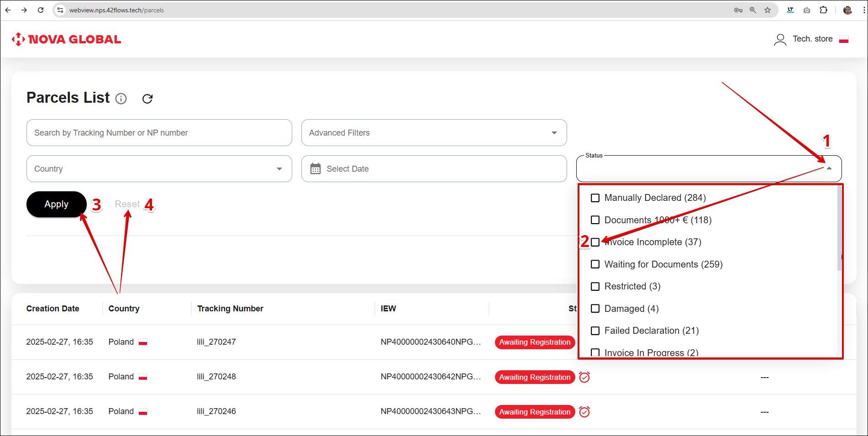
Task: Click the alarm clock icon in lili_270248 row
Action: tap(584, 377)
